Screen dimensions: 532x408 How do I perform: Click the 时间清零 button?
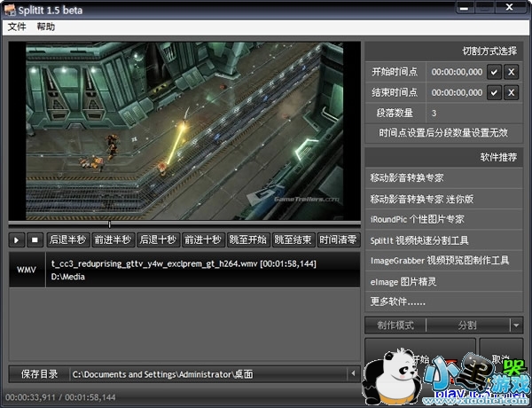(339, 240)
